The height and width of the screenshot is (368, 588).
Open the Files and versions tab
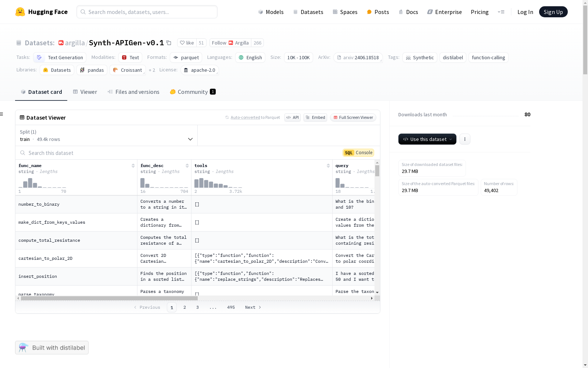pyautogui.click(x=133, y=92)
